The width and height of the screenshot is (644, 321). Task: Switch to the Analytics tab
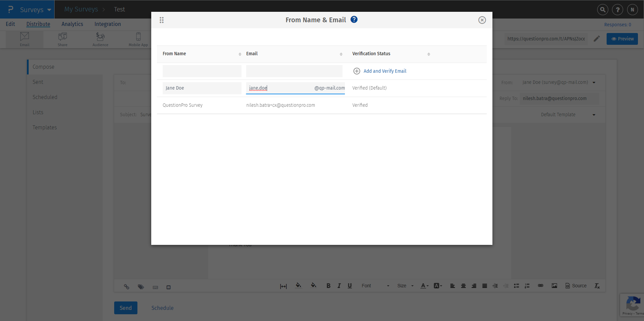(72, 24)
